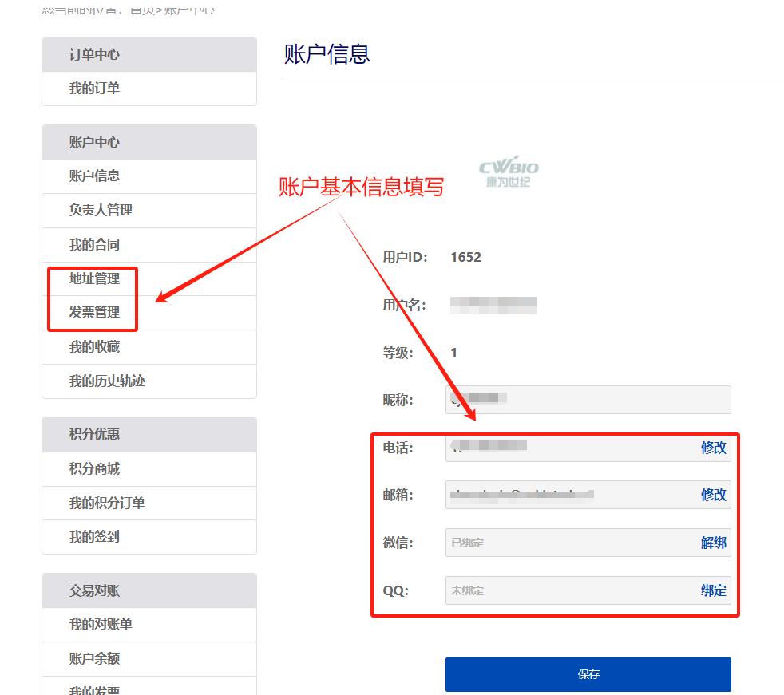Open 积分商城 page

(94, 469)
